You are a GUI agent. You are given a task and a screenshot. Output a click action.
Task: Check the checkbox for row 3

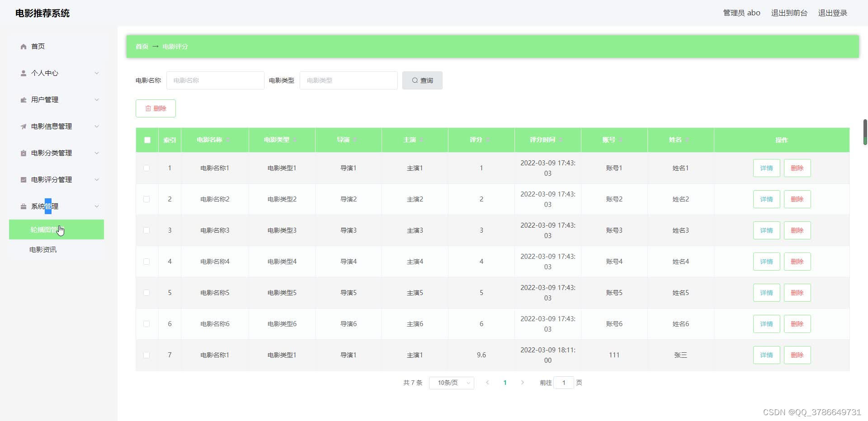[x=146, y=230]
